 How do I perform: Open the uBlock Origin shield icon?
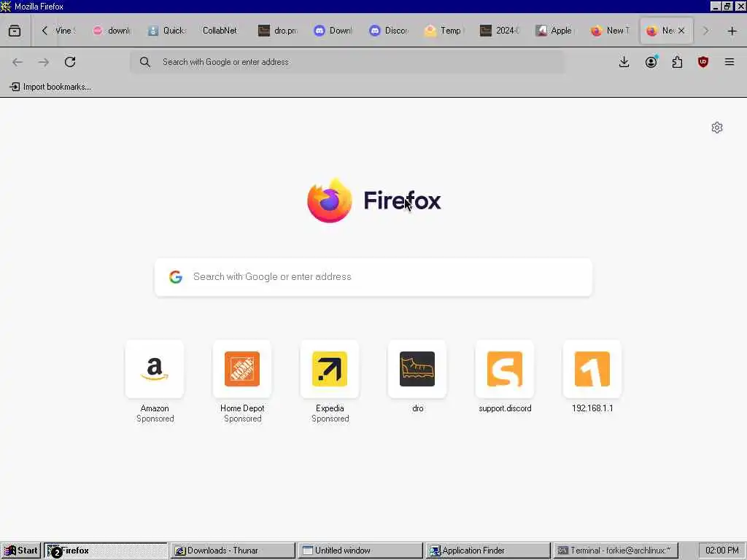coord(703,62)
